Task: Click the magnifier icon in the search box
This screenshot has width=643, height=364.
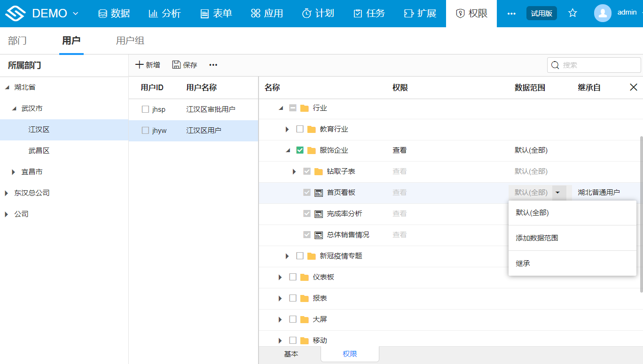Action: coord(556,65)
